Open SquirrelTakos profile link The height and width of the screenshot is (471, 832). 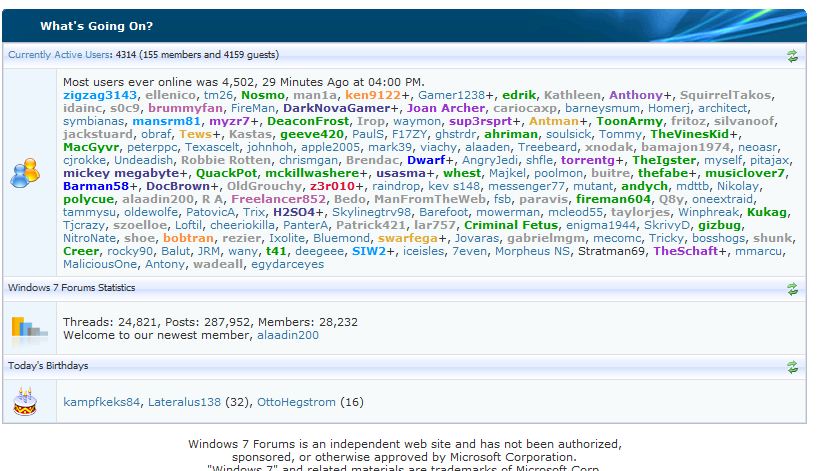(x=725, y=95)
